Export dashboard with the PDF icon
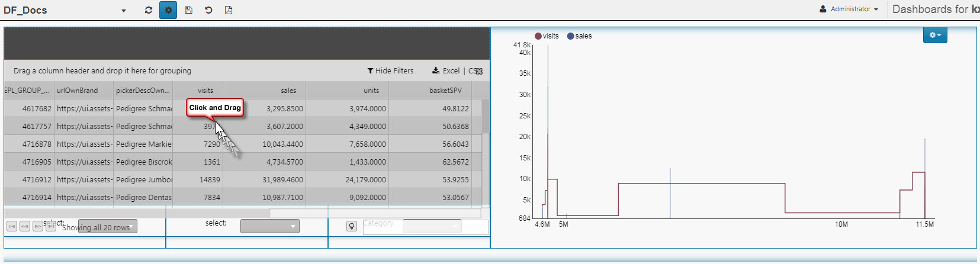 229,10
